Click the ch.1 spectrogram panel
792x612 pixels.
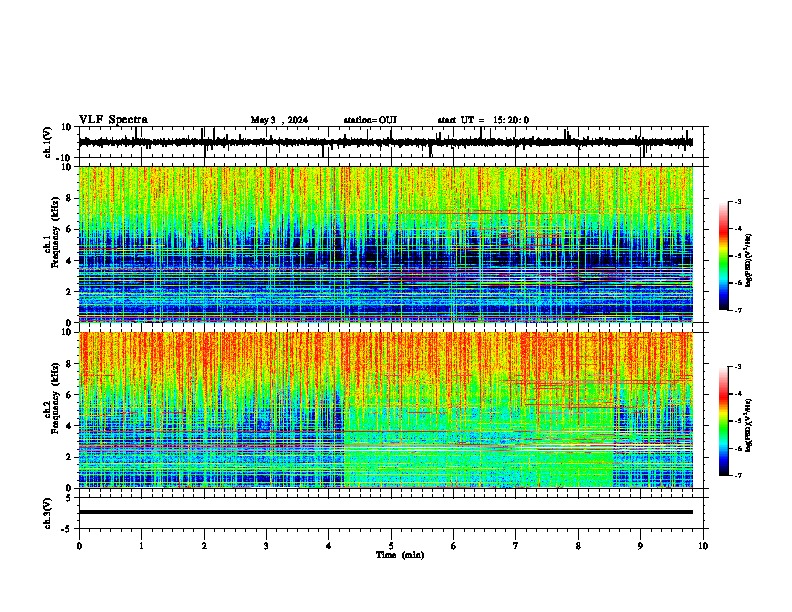[386, 244]
